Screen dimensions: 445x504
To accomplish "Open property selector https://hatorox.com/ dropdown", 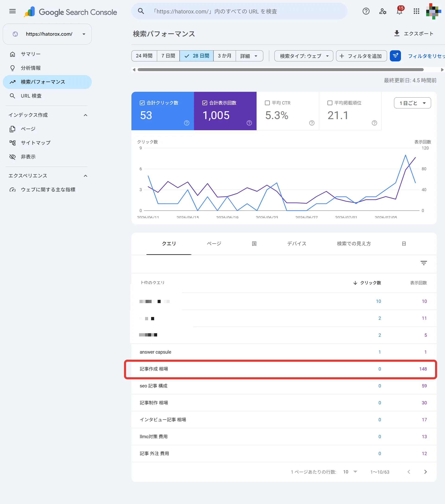I will (x=47, y=34).
